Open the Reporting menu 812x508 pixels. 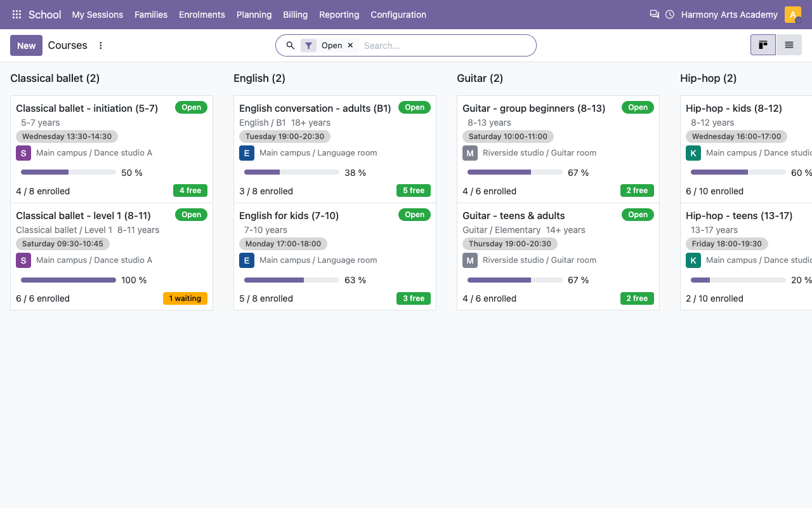click(x=339, y=15)
